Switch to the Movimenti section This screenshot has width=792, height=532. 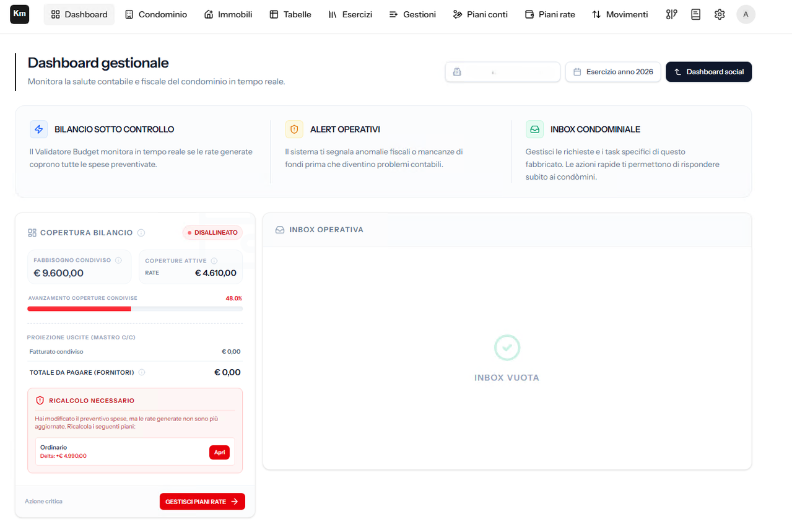tap(620, 14)
